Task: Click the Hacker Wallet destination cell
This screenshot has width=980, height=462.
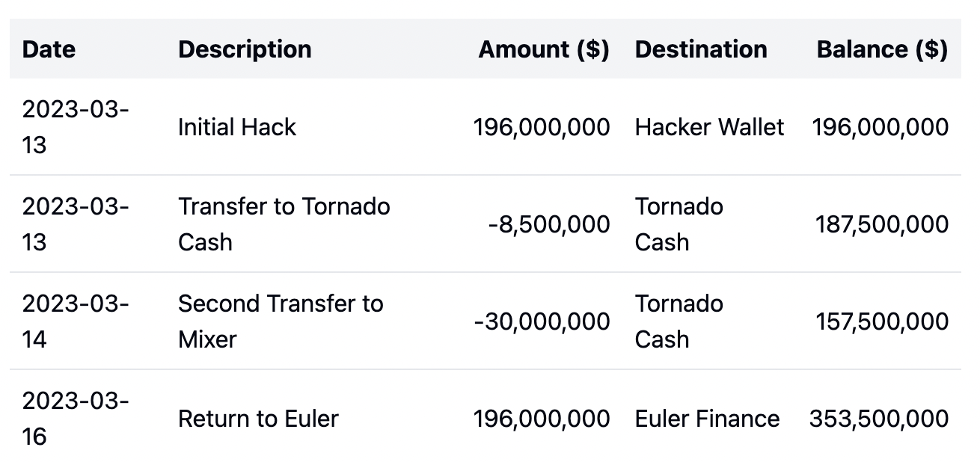Action: pyautogui.click(x=709, y=127)
